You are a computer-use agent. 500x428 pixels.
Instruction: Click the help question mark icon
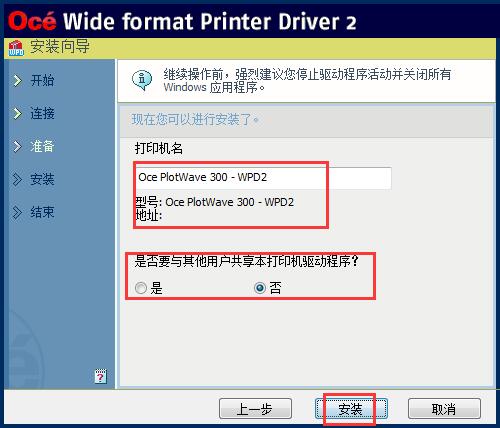click(x=100, y=376)
